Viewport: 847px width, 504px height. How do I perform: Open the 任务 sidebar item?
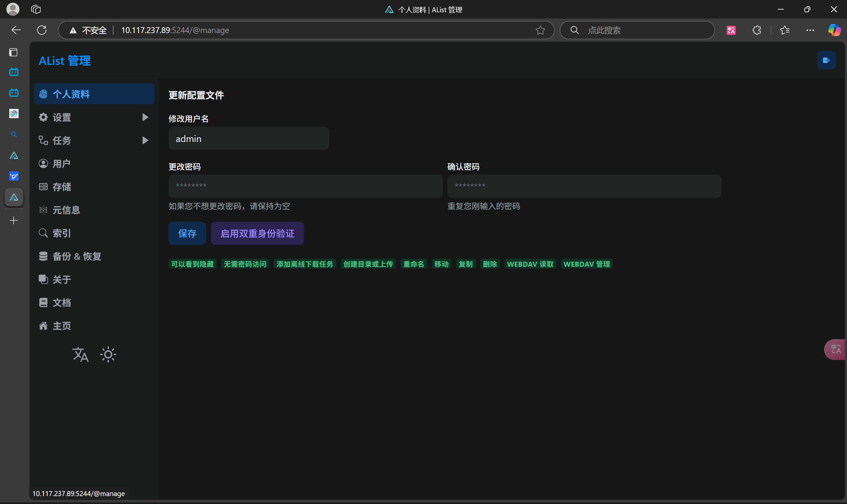point(94,140)
